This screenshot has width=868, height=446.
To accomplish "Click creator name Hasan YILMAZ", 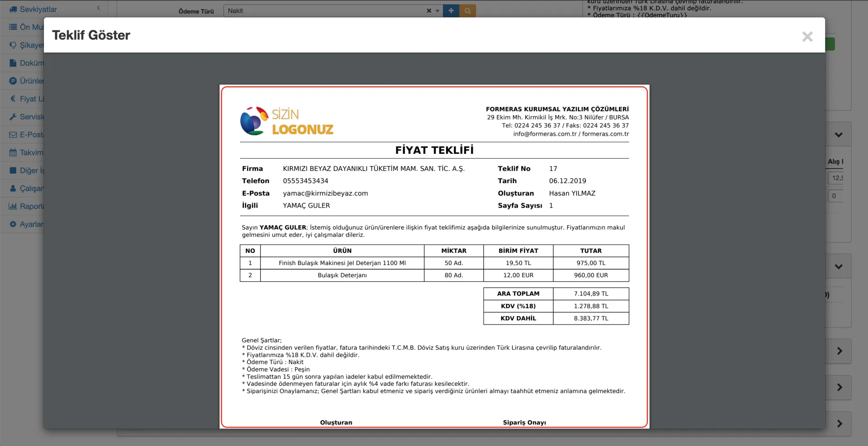I will 572,193.
